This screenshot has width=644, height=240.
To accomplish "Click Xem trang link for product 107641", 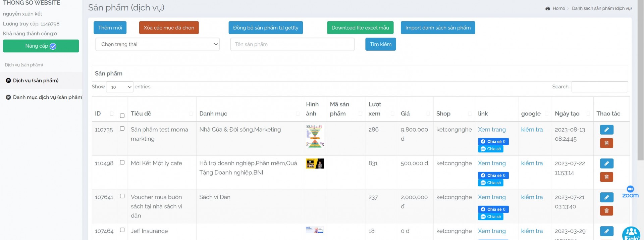I will 492,197.
